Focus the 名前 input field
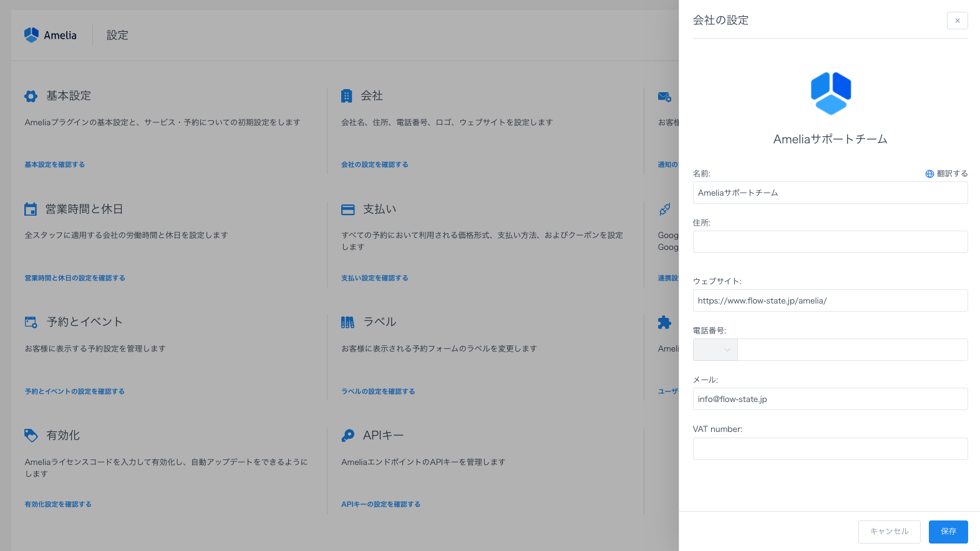This screenshot has width=980, height=551. (830, 193)
